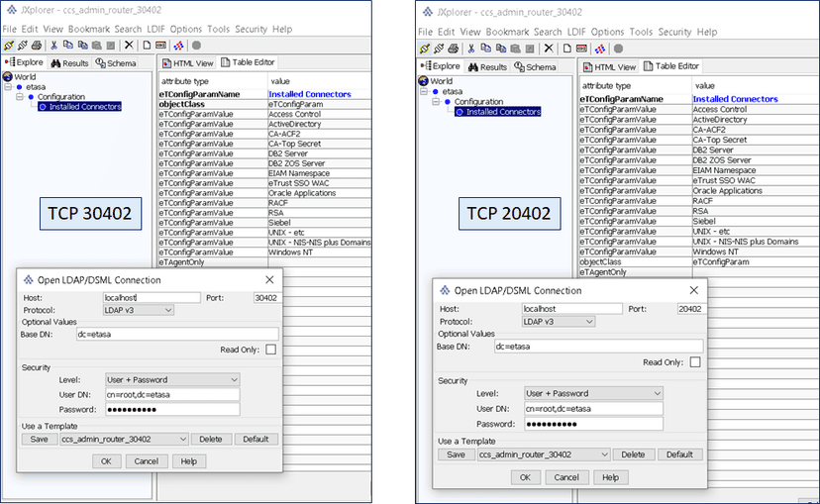Click the Print icon in TCP 30402 window toolbar
The image size is (820, 504).
click(x=37, y=45)
